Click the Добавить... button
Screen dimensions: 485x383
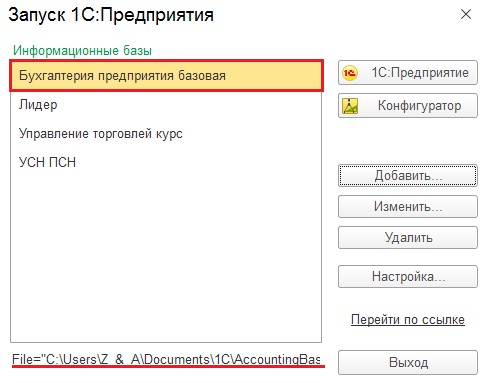[408, 175]
